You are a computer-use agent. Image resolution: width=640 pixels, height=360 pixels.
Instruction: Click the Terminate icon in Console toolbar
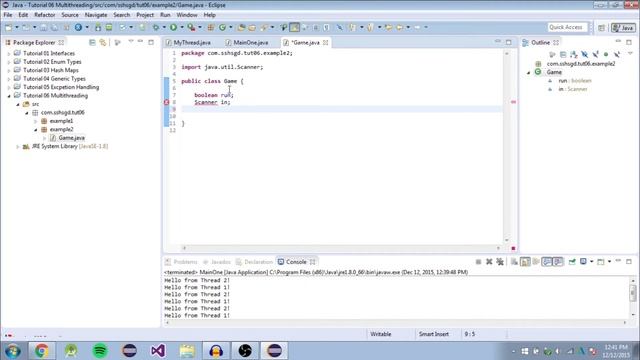[478, 262]
